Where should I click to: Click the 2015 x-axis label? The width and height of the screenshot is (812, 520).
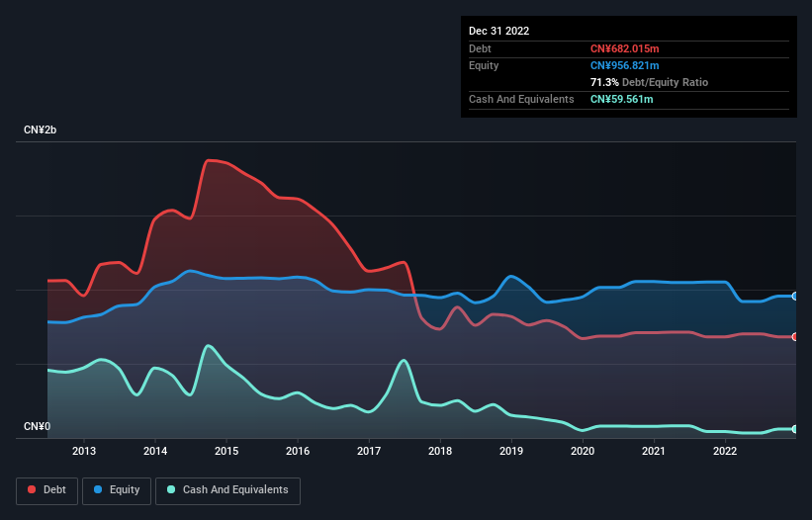click(226, 451)
